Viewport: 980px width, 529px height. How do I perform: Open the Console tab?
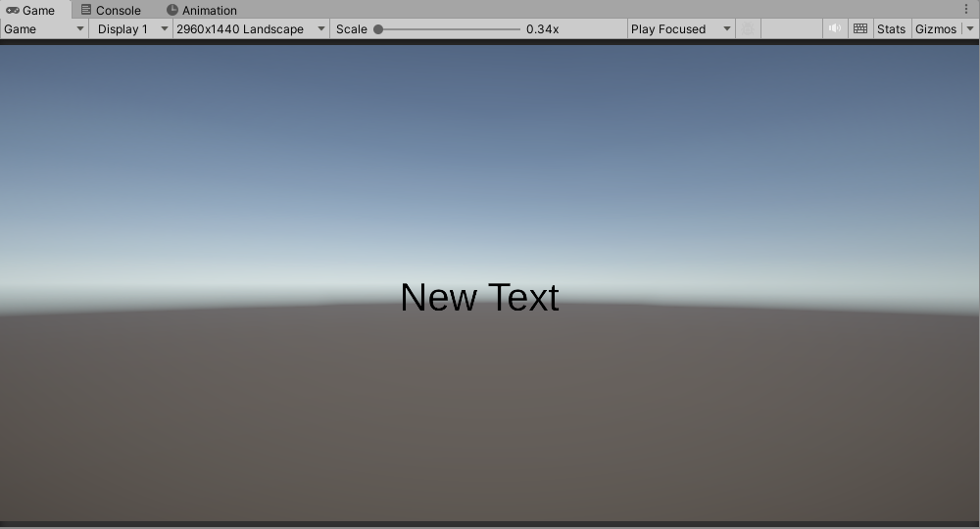112,10
